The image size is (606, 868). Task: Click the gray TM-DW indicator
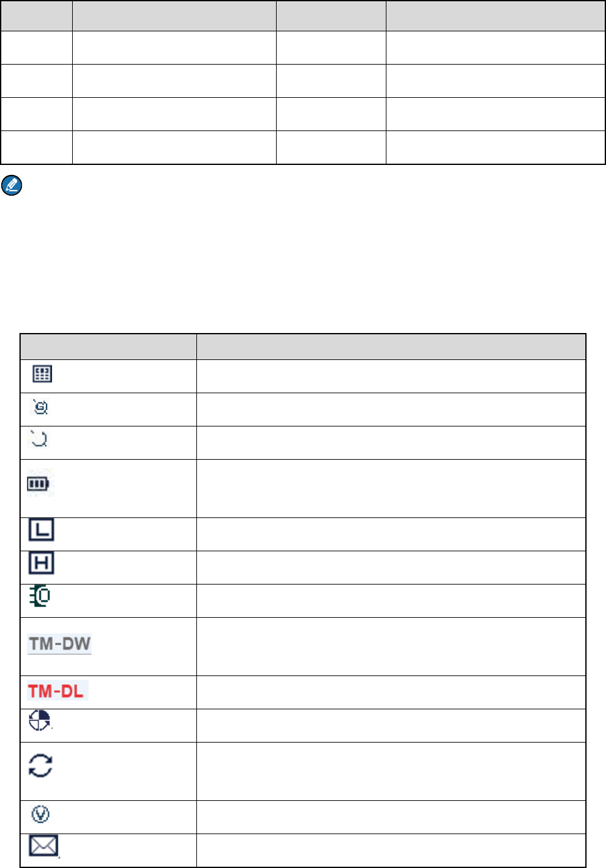60,644
